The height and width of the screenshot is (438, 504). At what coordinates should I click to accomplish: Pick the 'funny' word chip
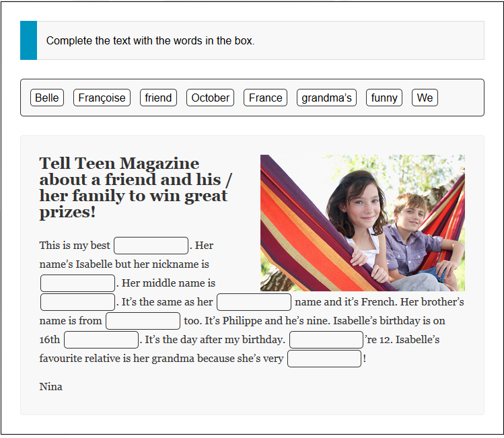[384, 98]
